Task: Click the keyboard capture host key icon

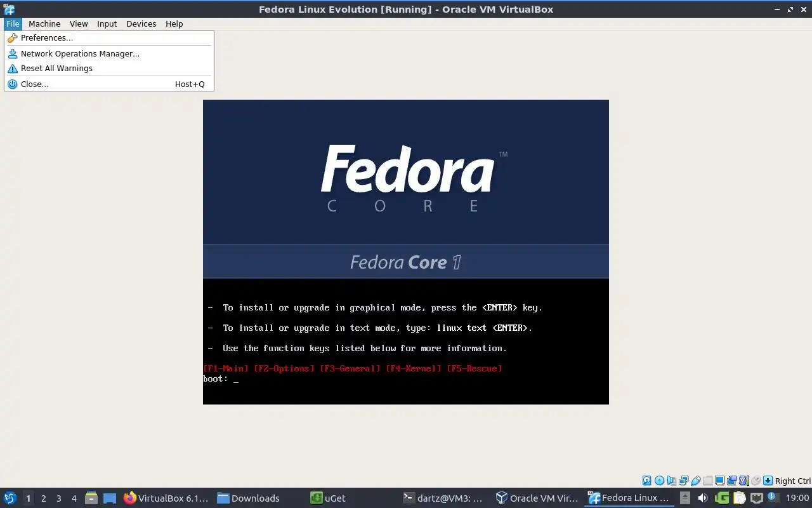Action: pos(768,481)
